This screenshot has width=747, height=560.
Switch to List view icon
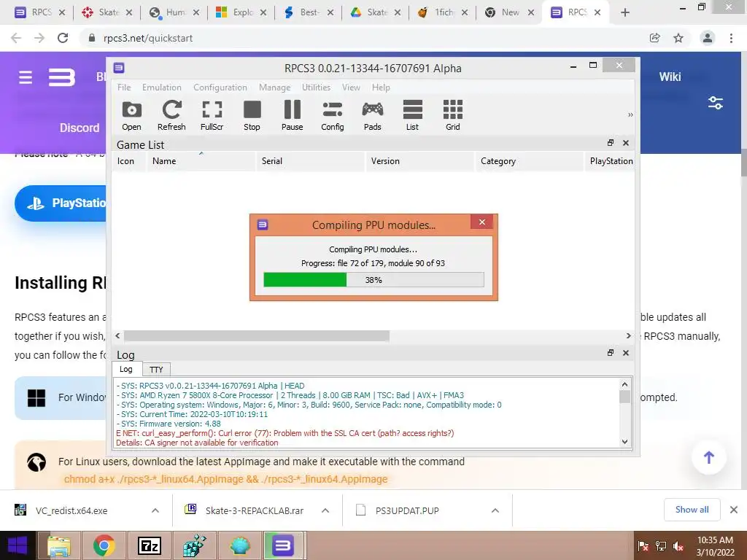tap(413, 116)
